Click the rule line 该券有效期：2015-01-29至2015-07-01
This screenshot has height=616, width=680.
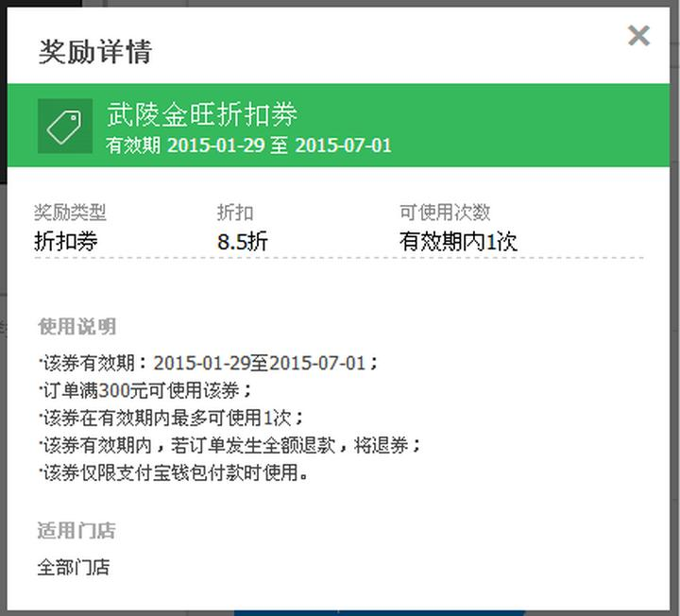(x=209, y=363)
